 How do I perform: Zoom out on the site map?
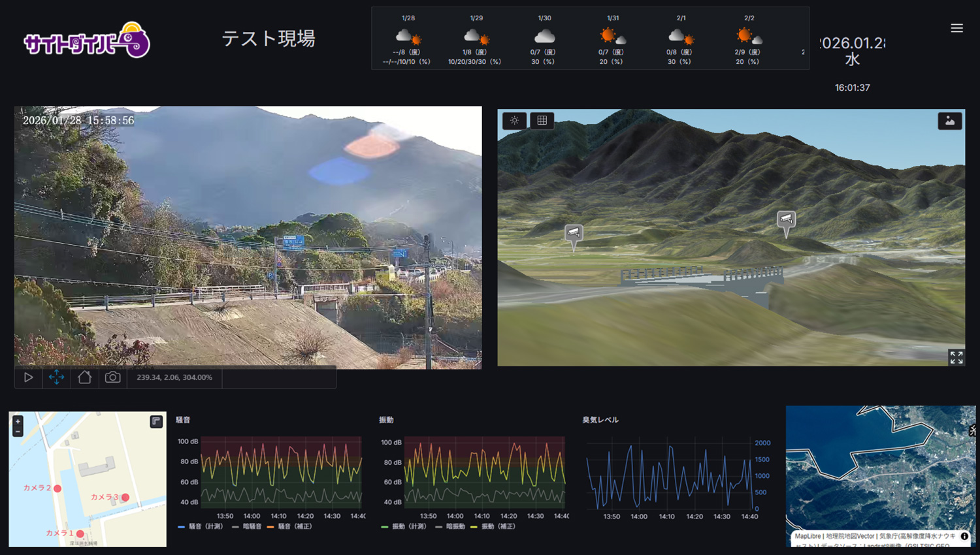(x=18, y=432)
